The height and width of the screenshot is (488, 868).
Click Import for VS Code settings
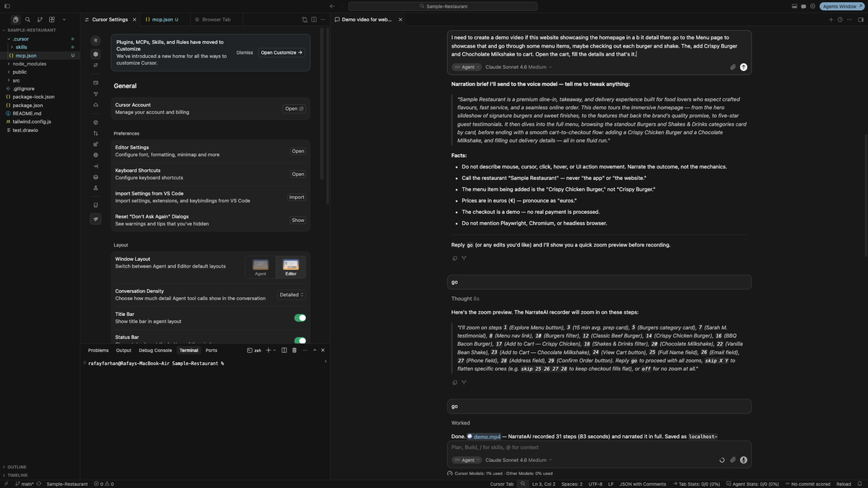[x=297, y=197]
